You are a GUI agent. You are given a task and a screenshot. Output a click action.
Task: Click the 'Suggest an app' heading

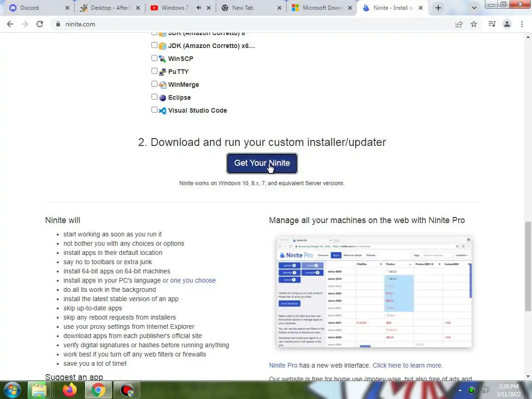tap(74, 377)
